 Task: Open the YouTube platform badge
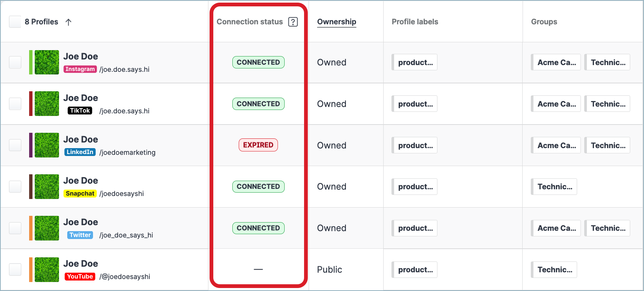click(79, 277)
